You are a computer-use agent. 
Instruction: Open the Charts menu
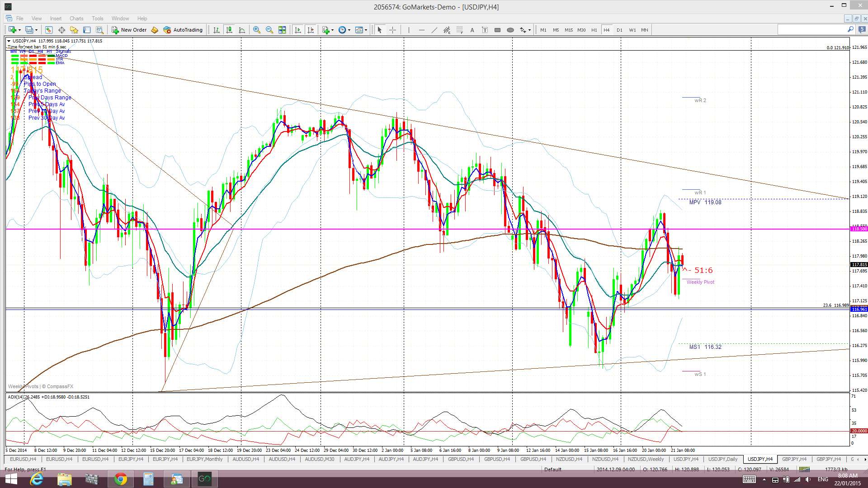coord(76,19)
